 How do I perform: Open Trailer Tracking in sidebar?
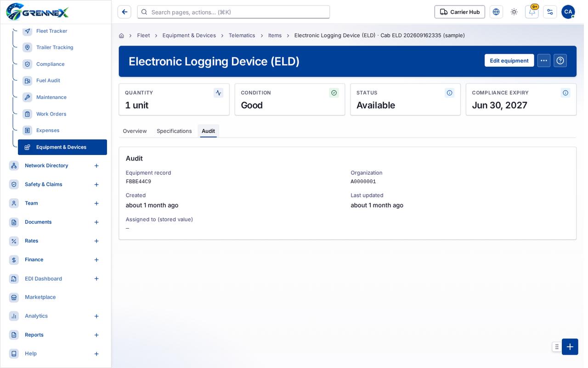coord(55,47)
